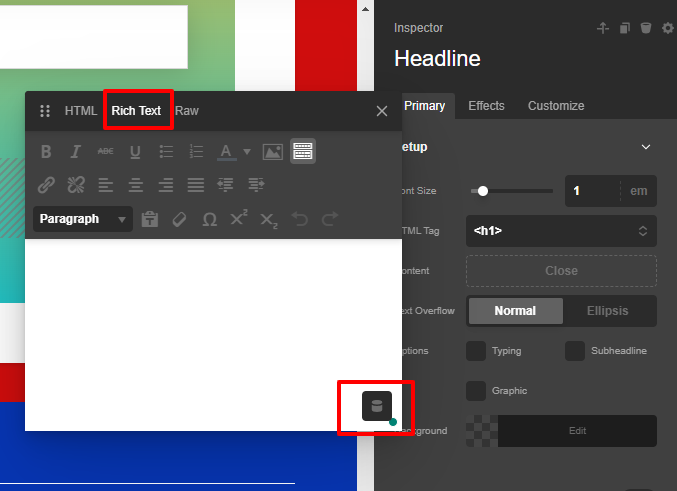Insert a special character with Omega icon
677x491 pixels.
tap(209, 219)
